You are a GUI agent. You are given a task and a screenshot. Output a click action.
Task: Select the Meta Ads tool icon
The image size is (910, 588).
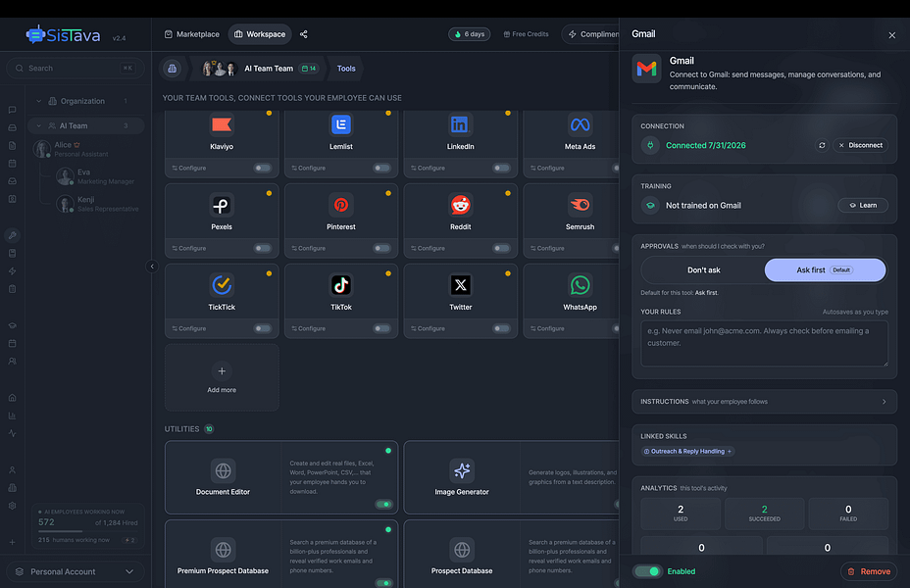point(580,124)
